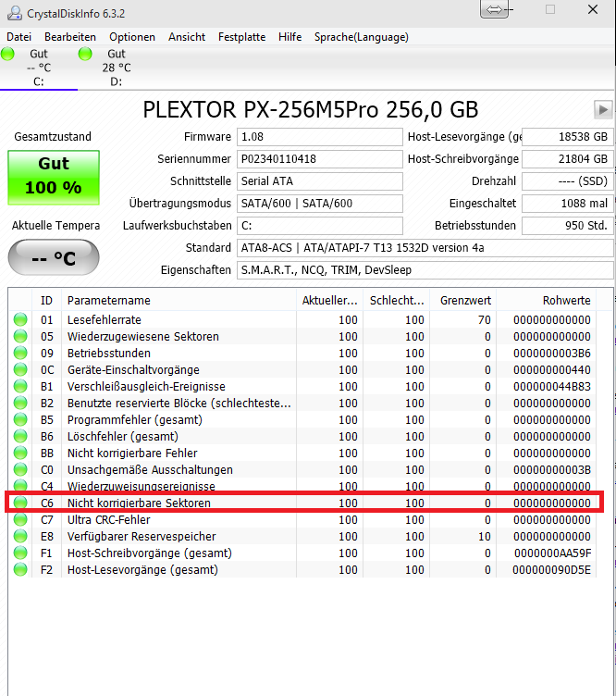
Task: Click status icon of Unsachgemäße Ausschaltungen row
Action: point(20,469)
